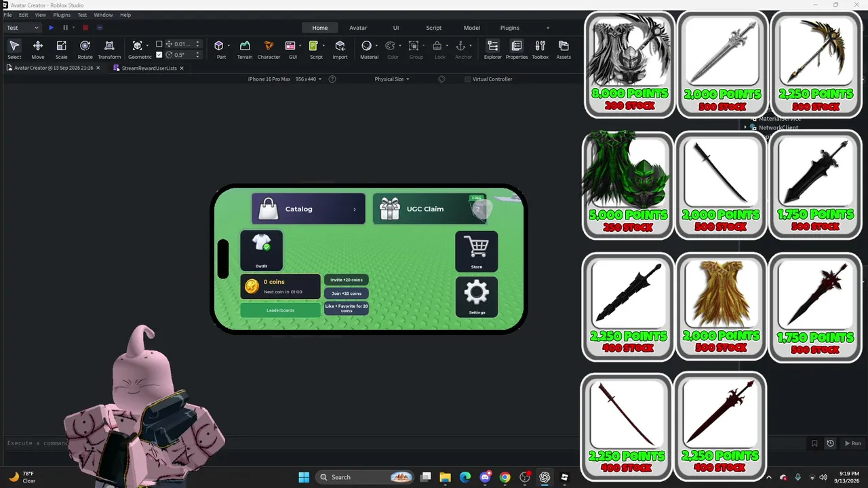Click the Anchor tool icon
The width and height of the screenshot is (868, 488).
pos(461,45)
